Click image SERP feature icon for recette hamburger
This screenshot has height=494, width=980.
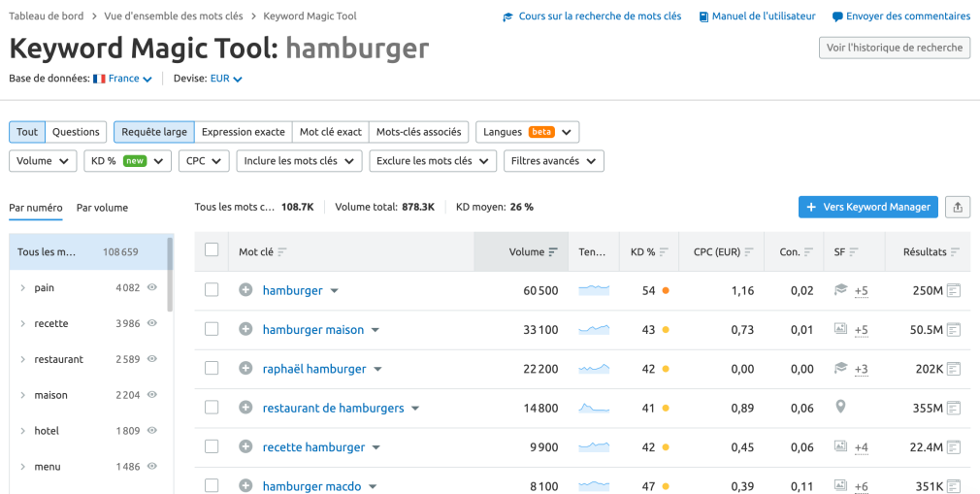840,445
